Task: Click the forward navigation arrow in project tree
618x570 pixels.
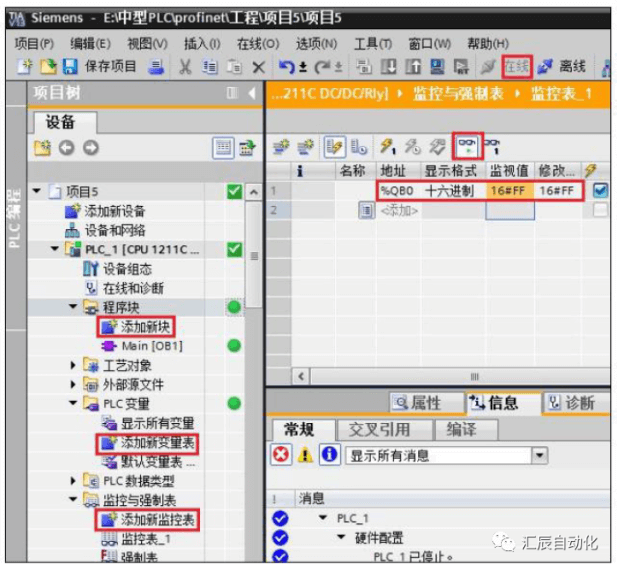Action: (x=91, y=148)
